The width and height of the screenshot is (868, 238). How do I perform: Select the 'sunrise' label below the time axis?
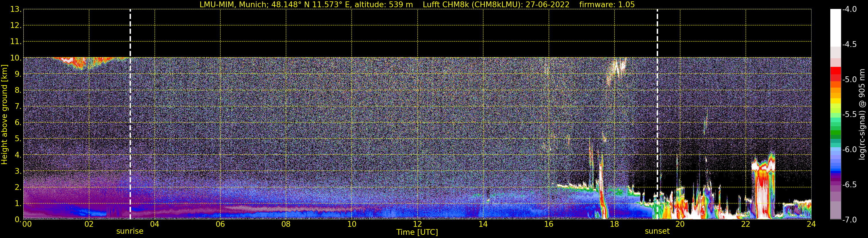130,231
